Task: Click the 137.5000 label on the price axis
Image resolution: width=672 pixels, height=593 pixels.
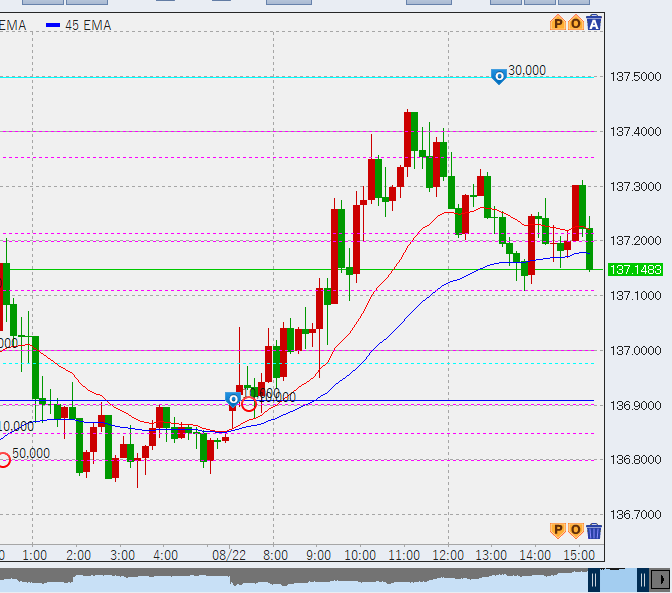Action: [635, 77]
